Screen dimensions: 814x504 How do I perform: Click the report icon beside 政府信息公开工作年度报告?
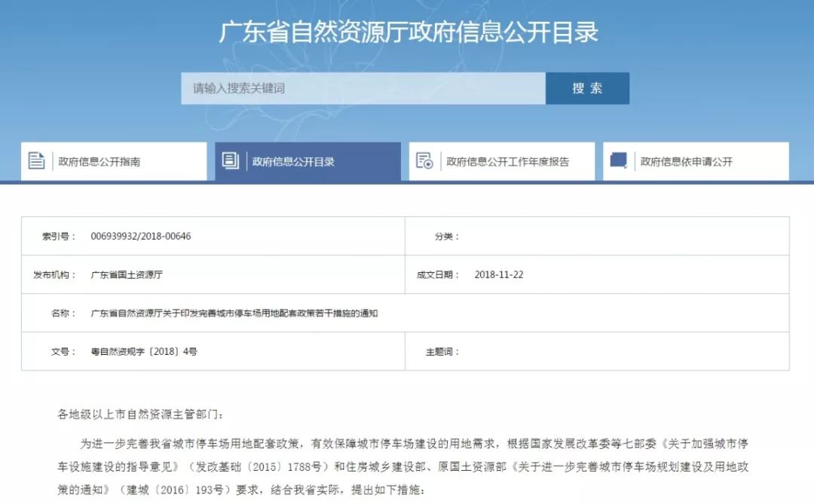424,161
